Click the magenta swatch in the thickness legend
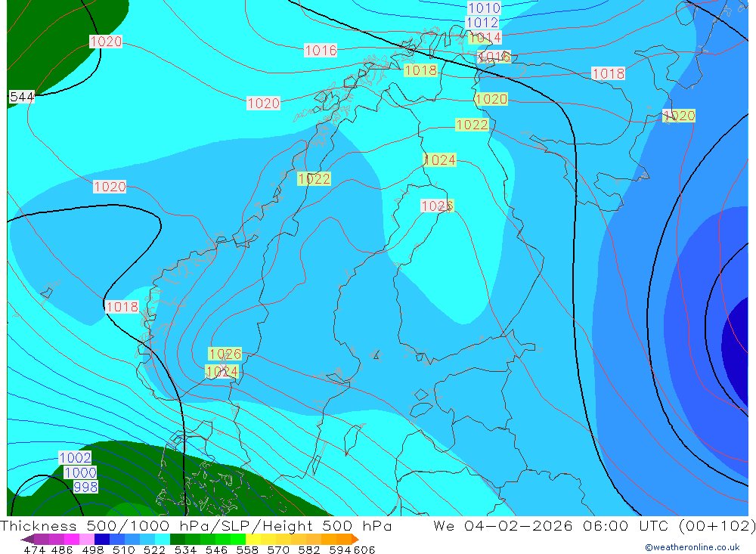 71,539
